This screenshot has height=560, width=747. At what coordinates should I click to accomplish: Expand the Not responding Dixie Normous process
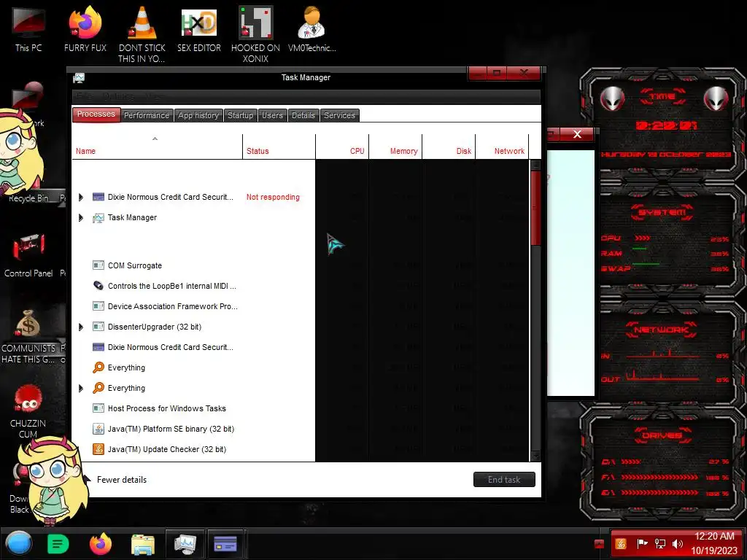point(81,197)
